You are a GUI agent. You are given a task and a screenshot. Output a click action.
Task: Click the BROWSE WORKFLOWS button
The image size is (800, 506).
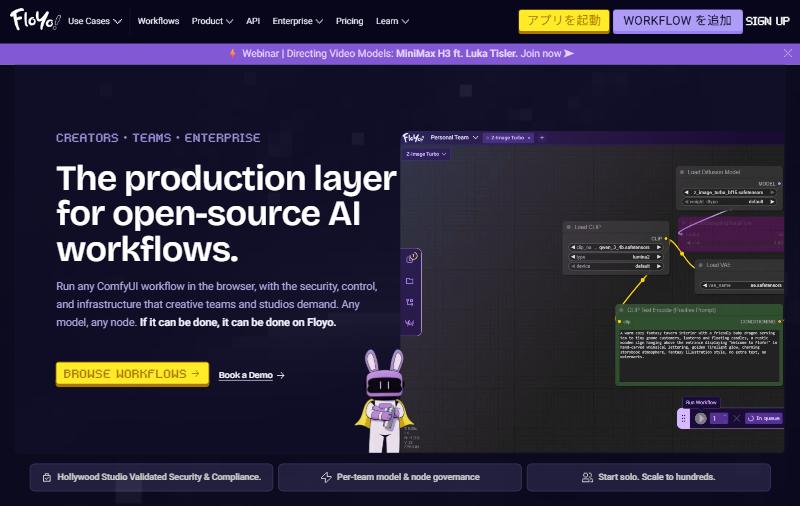pyautogui.click(x=132, y=374)
